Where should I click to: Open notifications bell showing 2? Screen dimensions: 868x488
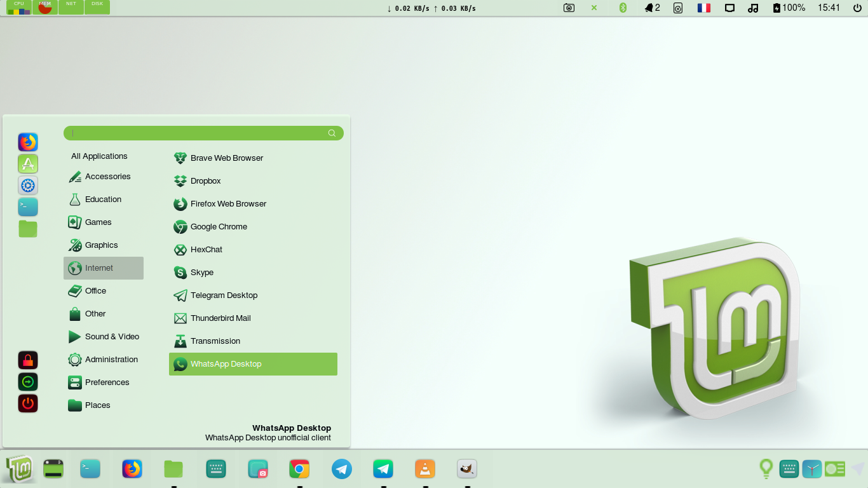pos(652,8)
